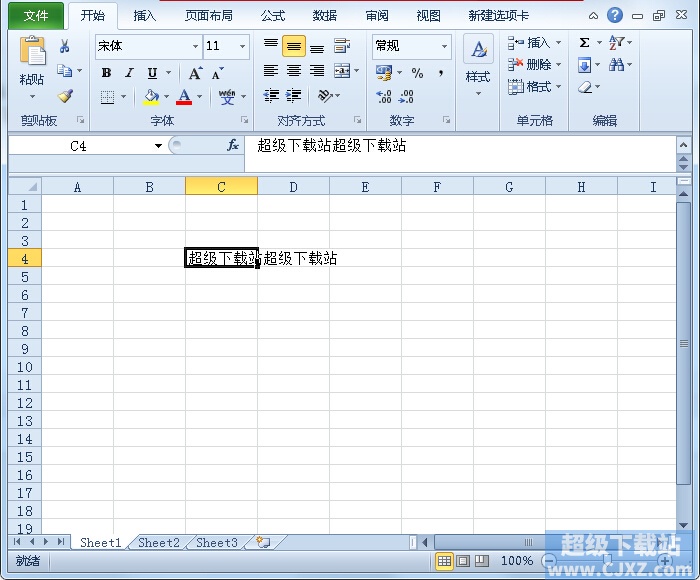
Task: Click the Insert Function fx icon
Action: 232,146
